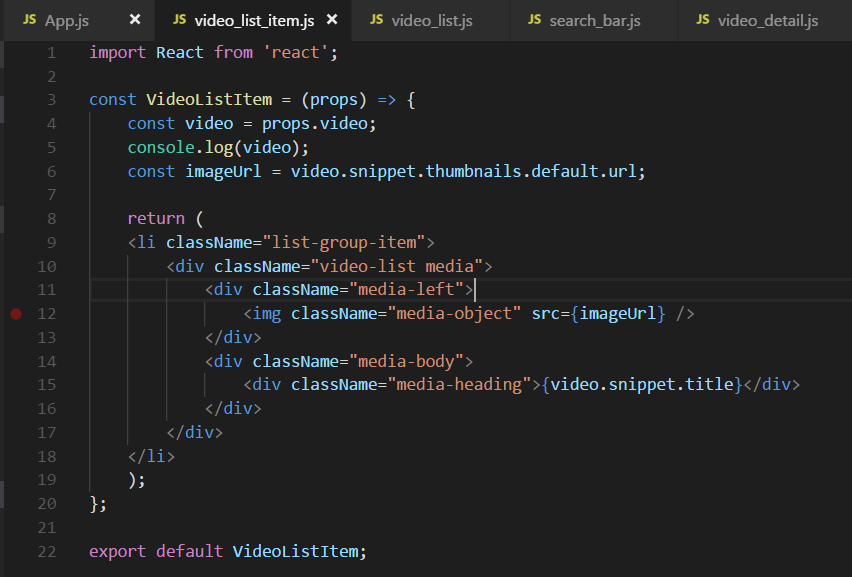Image resolution: width=852 pixels, height=577 pixels.
Task: Click '{video.snippet.title}' on line 15
Action: coord(642,385)
